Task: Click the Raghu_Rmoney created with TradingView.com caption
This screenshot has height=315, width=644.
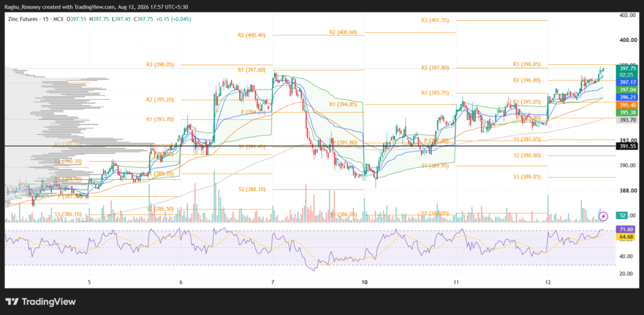Action: click(59, 6)
